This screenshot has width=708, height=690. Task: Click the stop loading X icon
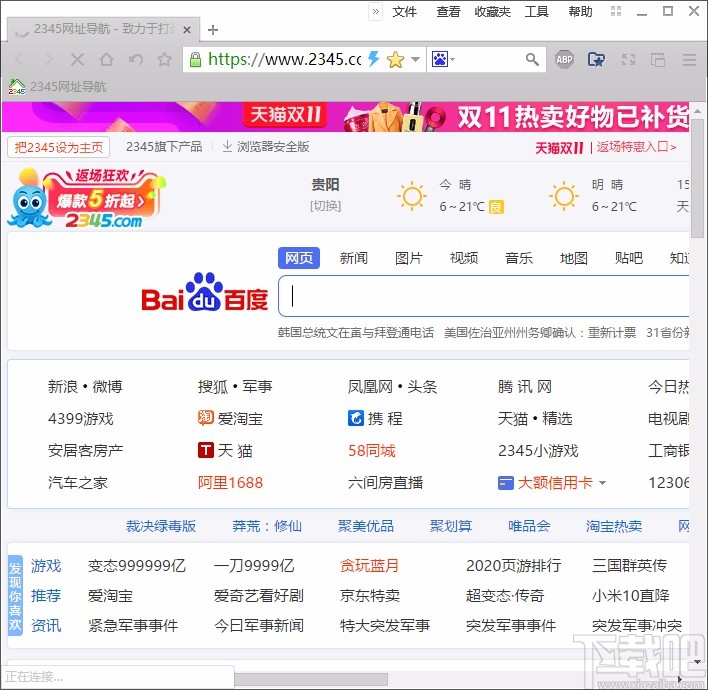coord(77,59)
